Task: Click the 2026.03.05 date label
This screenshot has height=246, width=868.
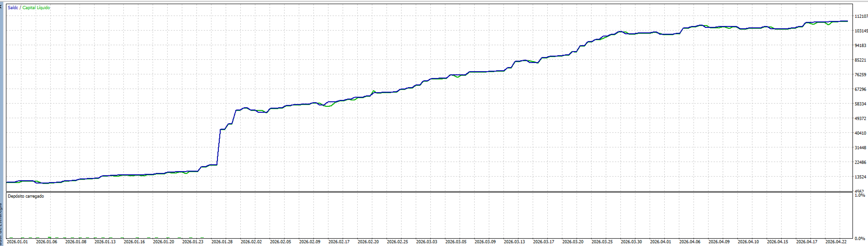Action: pos(456,242)
